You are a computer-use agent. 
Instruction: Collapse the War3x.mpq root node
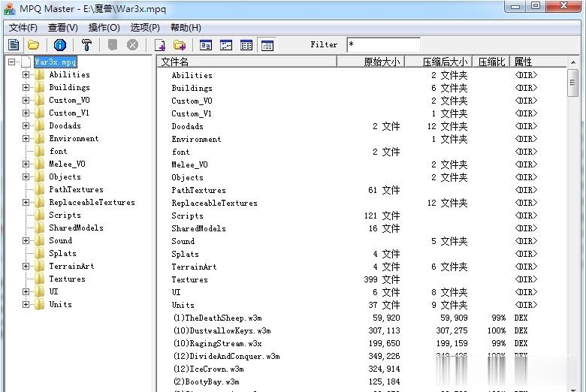tap(12, 62)
